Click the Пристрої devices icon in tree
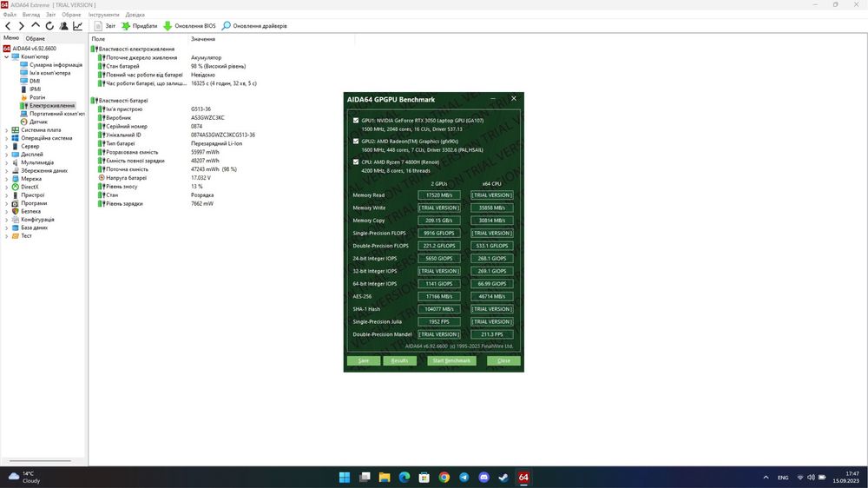Viewport: 868px width, 488px height. tap(15, 195)
